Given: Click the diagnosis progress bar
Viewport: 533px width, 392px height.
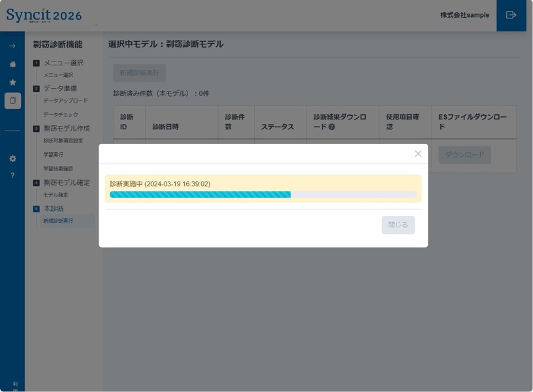Looking at the screenshot, I should (261, 194).
